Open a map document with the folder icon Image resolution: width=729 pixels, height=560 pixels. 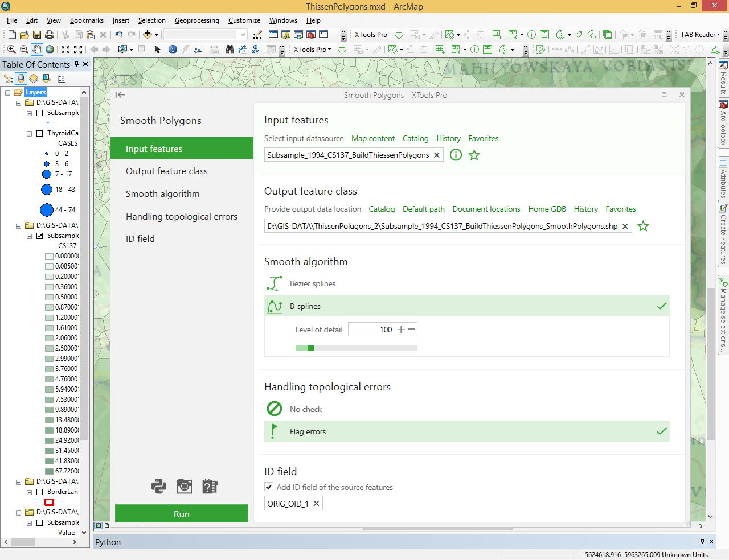(x=24, y=35)
